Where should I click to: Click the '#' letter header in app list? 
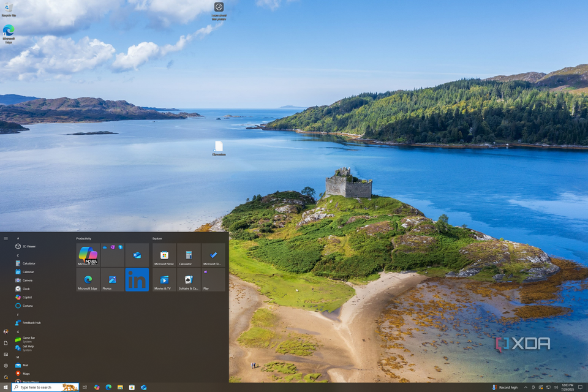[18, 239]
